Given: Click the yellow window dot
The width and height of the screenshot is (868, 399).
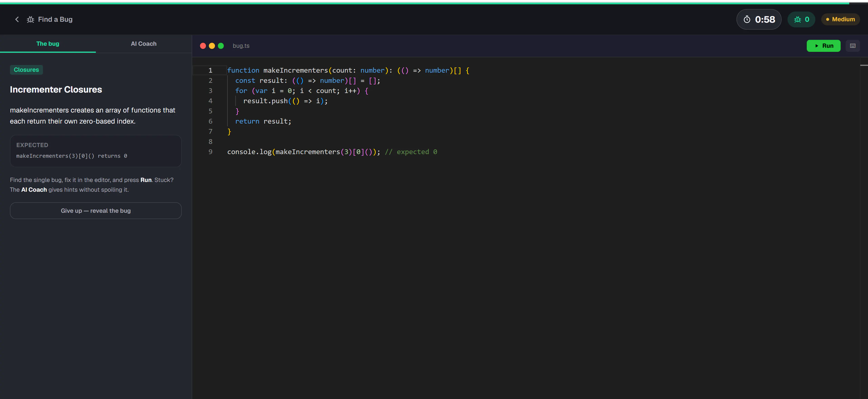Looking at the screenshot, I should (212, 46).
